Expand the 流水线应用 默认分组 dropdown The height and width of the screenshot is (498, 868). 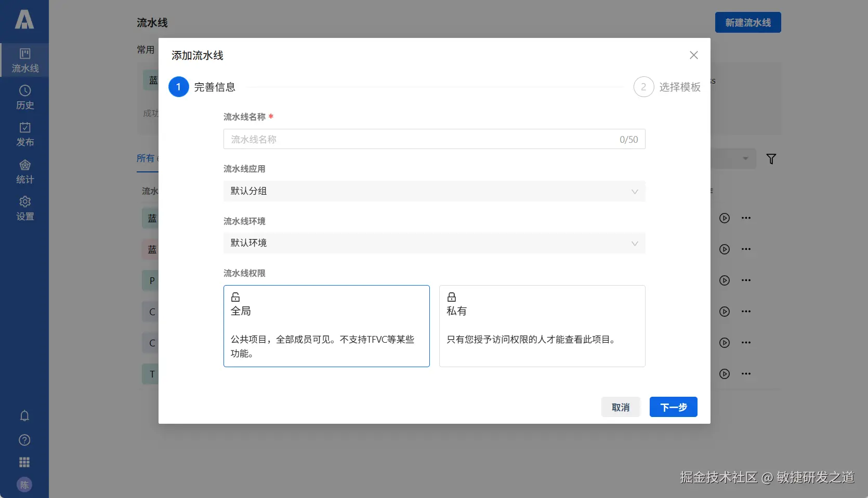pyautogui.click(x=435, y=191)
